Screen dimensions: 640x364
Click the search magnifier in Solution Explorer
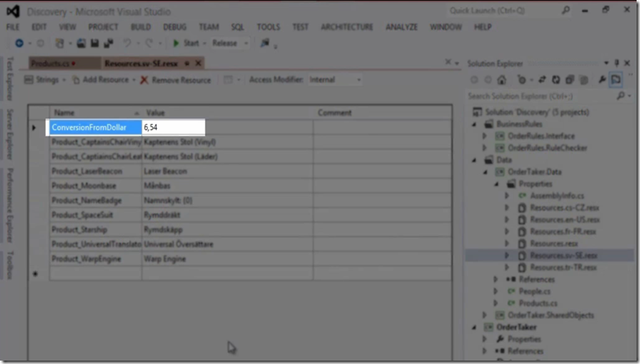tap(620, 96)
